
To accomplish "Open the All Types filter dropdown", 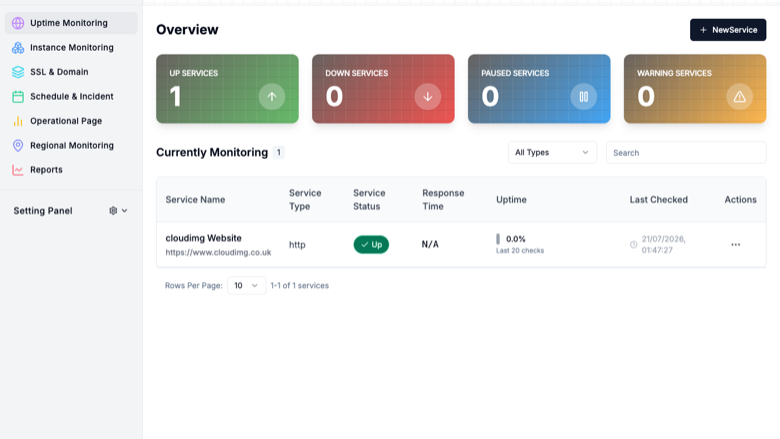I will point(552,153).
